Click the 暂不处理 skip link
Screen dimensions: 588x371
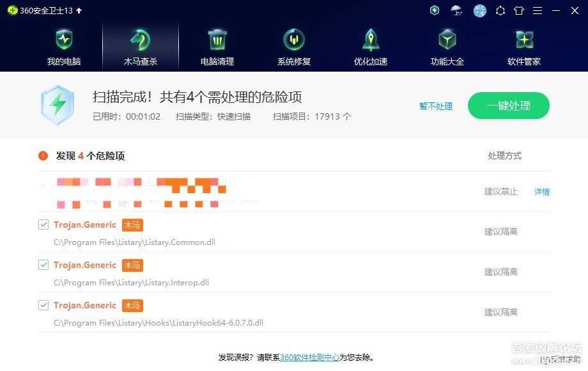(x=436, y=106)
